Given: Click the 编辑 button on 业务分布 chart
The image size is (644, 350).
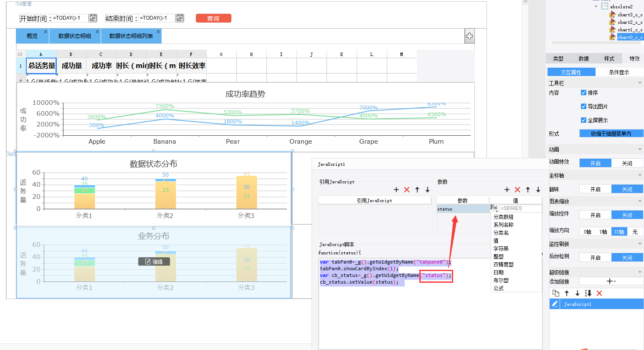Looking at the screenshot, I should (154, 261).
